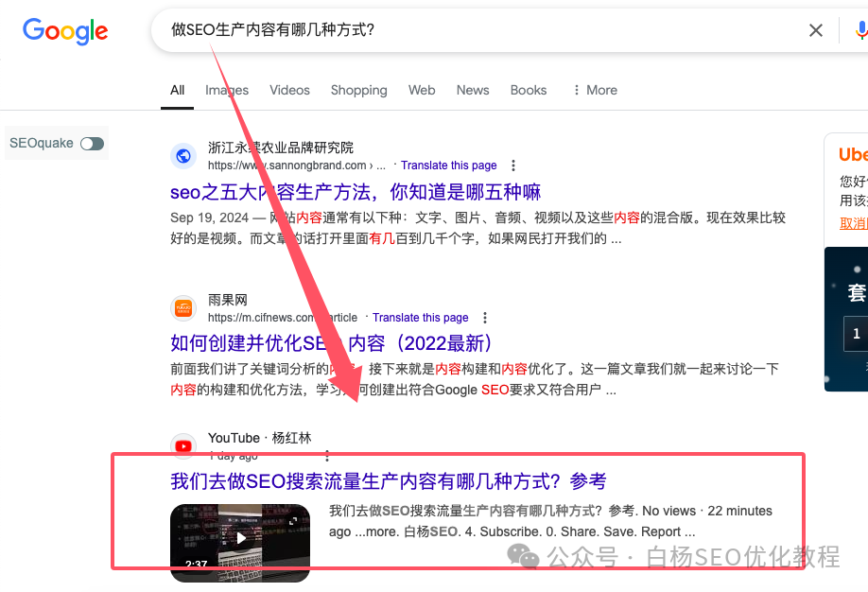The width and height of the screenshot is (868, 592).
Task: Click the YouTube favicon icon
Action: (183, 445)
